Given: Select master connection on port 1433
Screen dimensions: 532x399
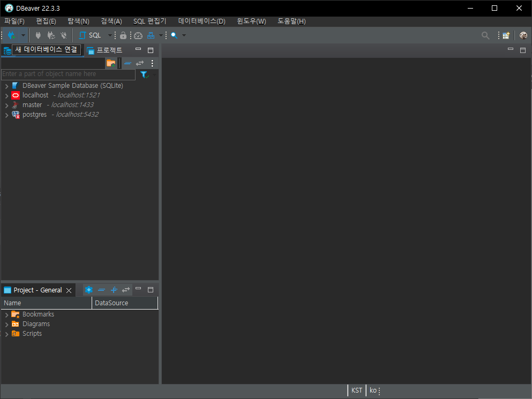Looking at the screenshot, I should pyautogui.click(x=58, y=105).
